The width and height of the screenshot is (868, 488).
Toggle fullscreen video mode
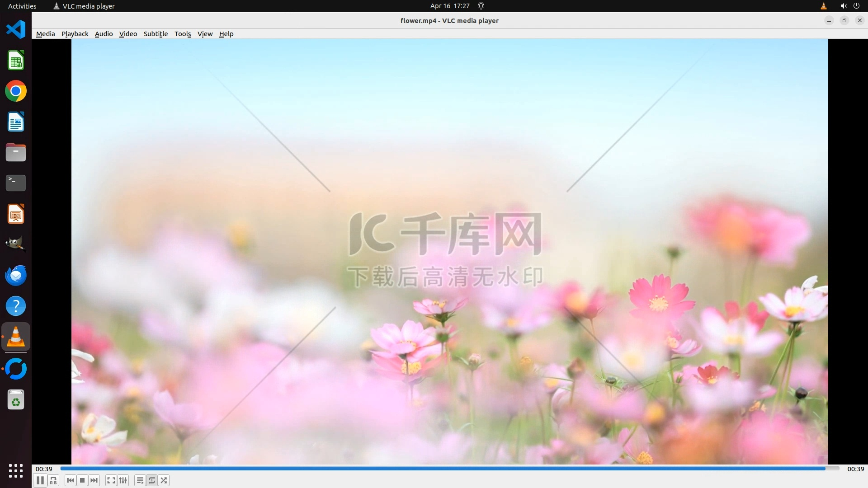pos(111,480)
